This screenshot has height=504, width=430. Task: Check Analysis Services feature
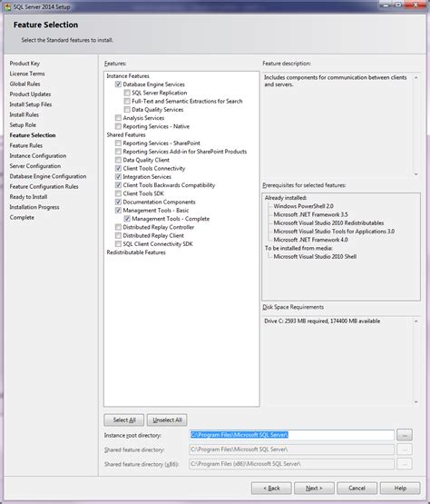tap(118, 118)
